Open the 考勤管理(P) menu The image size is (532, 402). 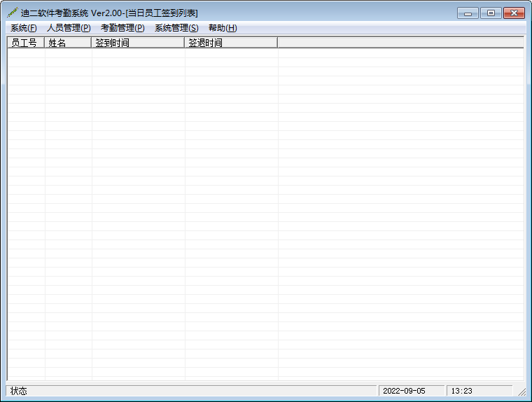click(x=122, y=28)
